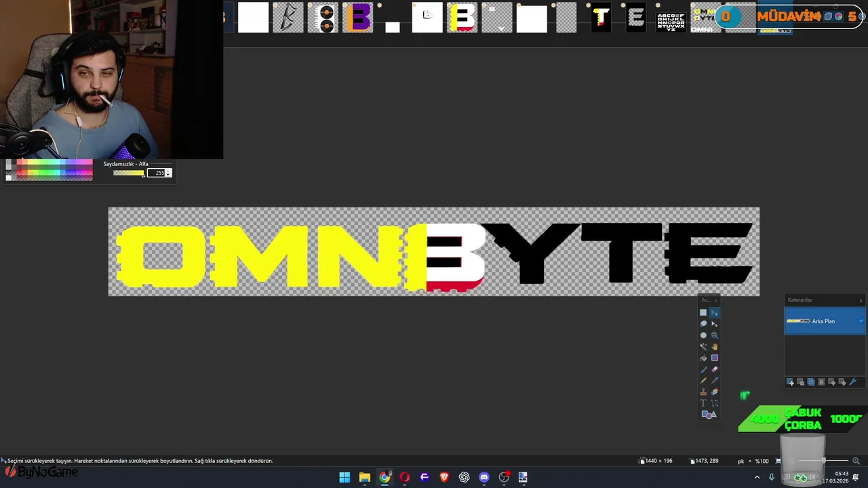Select the Text tool
868x488 pixels.
point(703,403)
